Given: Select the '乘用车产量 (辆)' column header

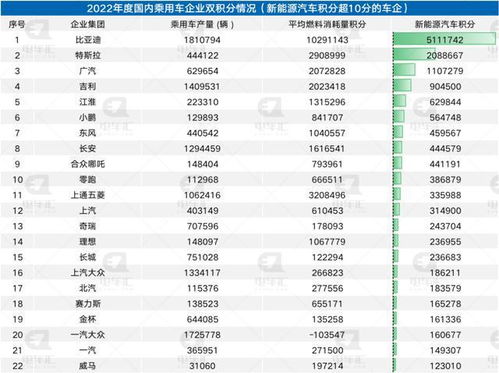Looking at the screenshot, I should [202, 24].
